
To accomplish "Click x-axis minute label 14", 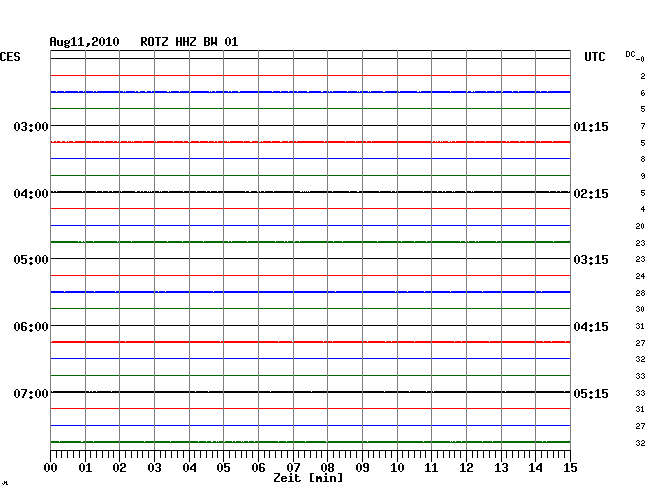I will click(x=535, y=468).
